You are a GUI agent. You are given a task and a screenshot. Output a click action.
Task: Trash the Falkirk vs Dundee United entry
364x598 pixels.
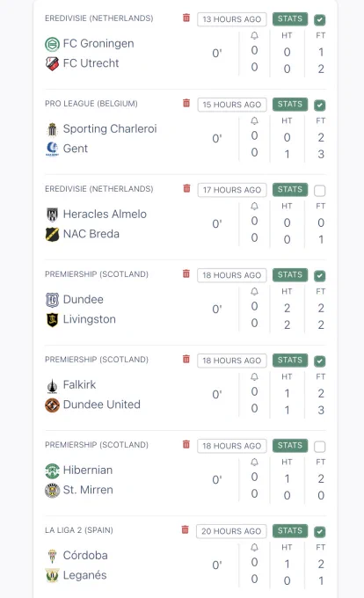pos(186,359)
